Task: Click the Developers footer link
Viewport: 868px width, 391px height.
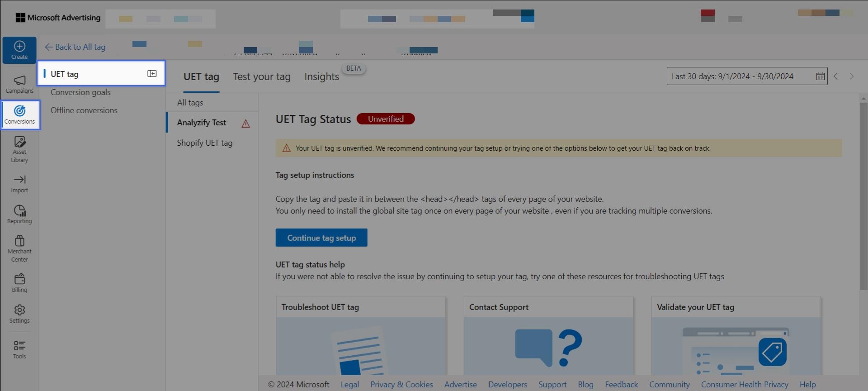Action: pos(507,385)
